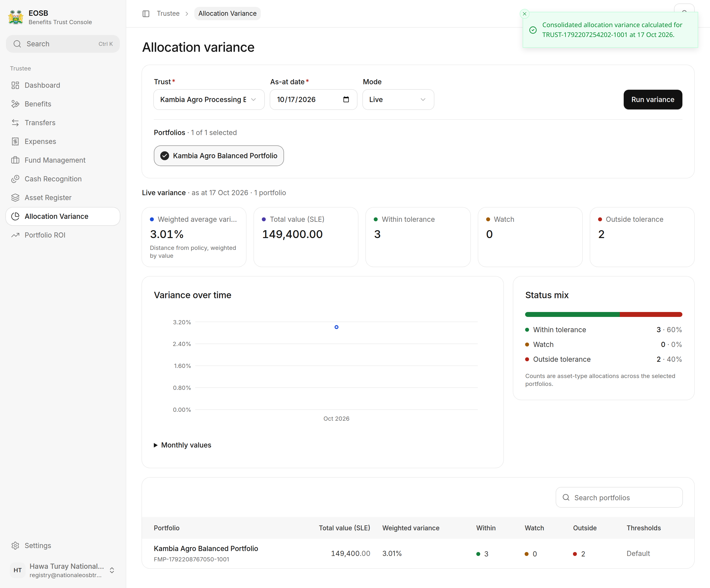Screen dimensions: 710x588
Task: Click the notification success check icon
Action: click(x=533, y=30)
